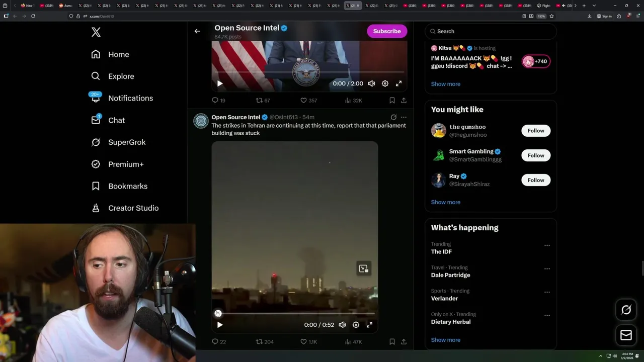Click Open Source Intel author name on Tehran post
Image resolution: width=644 pixels, height=362 pixels.
(236, 117)
